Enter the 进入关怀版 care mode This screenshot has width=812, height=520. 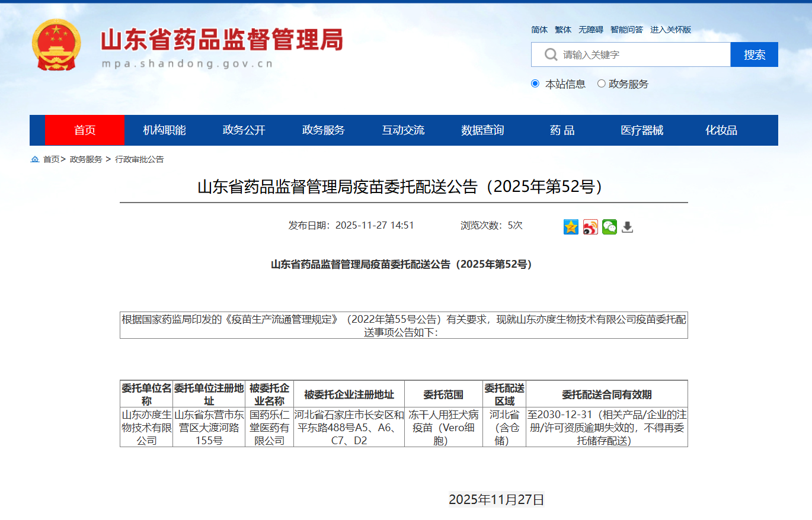(x=670, y=30)
